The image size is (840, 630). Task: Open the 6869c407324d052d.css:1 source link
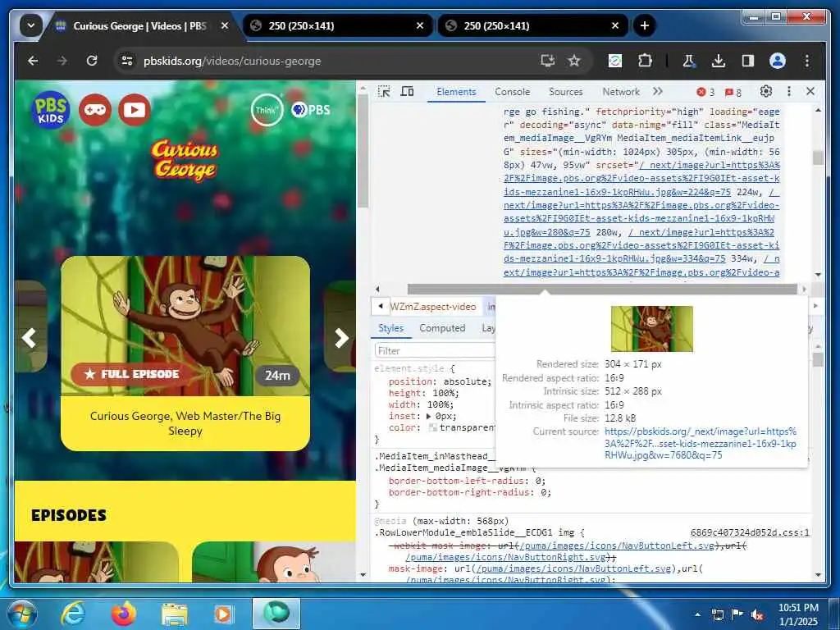750,532
